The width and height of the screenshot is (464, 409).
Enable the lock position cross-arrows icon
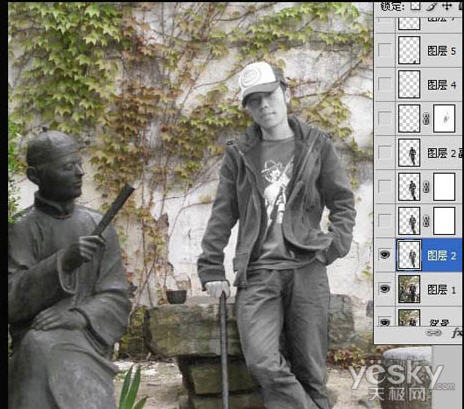pos(446,6)
